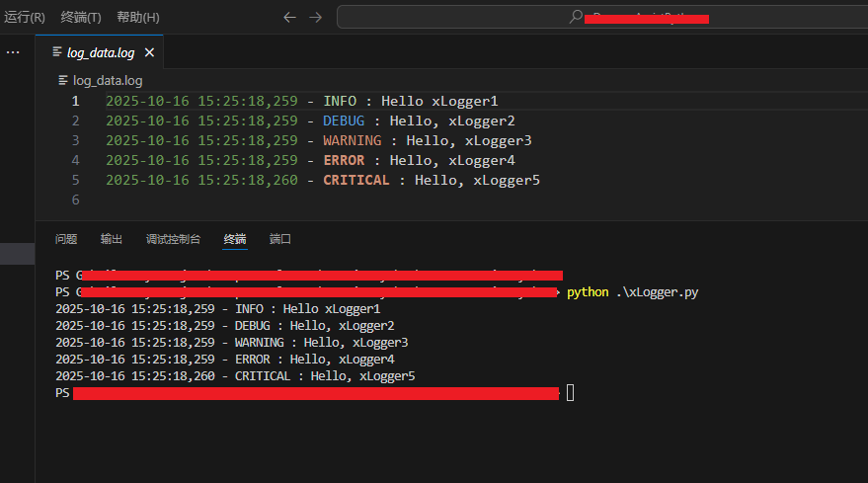Viewport: 868px width, 483px height.
Task: Click 'xLogger2' text in the editor
Action: 482,121
